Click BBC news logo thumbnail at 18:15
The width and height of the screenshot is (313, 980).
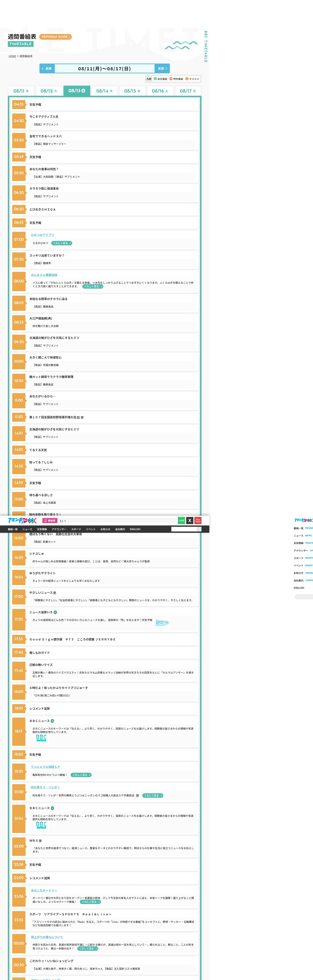(41, 738)
